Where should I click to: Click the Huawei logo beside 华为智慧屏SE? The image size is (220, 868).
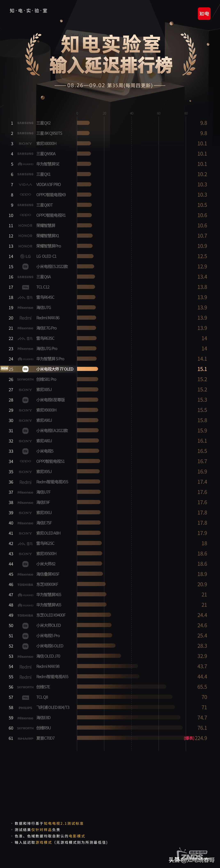coord(25,164)
